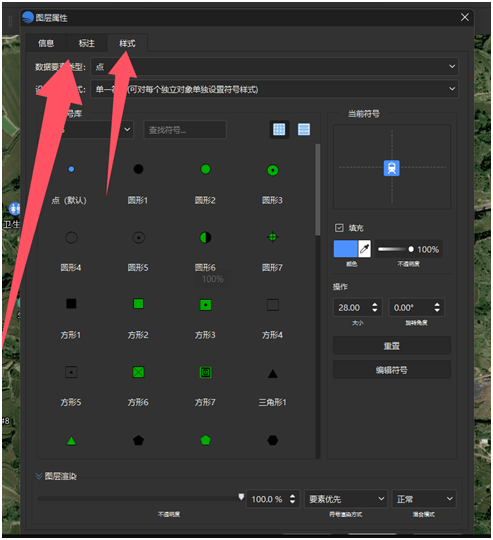Viewport: 493px width, 540px height.
Task: Choose the 圆形3 green ring symbol
Action: (x=273, y=170)
